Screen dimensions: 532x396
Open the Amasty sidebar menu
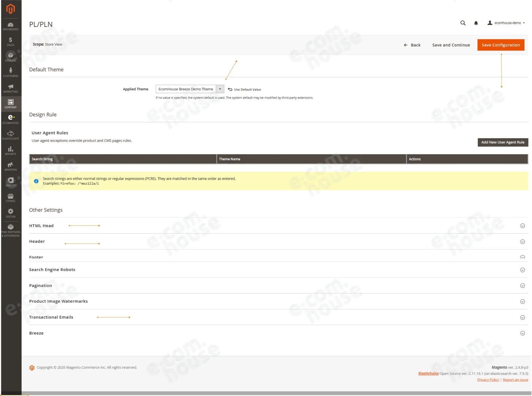click(x=11, y=182)
